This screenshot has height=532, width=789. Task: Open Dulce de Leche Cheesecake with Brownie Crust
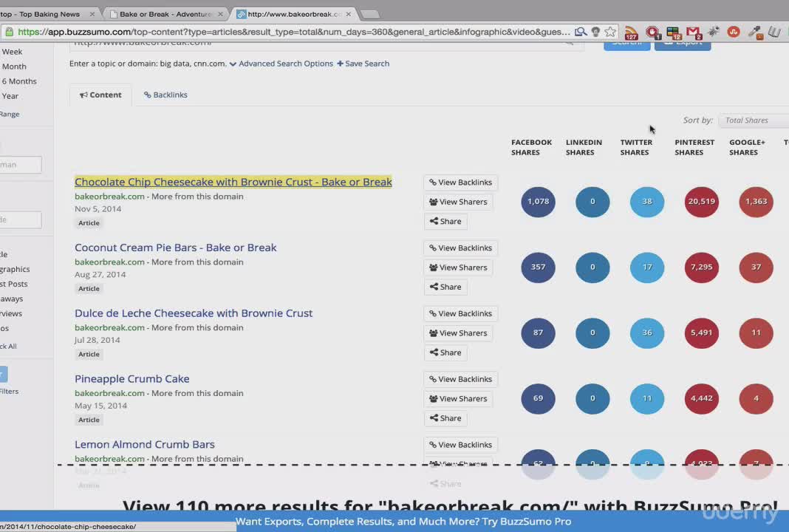point(194,313)
